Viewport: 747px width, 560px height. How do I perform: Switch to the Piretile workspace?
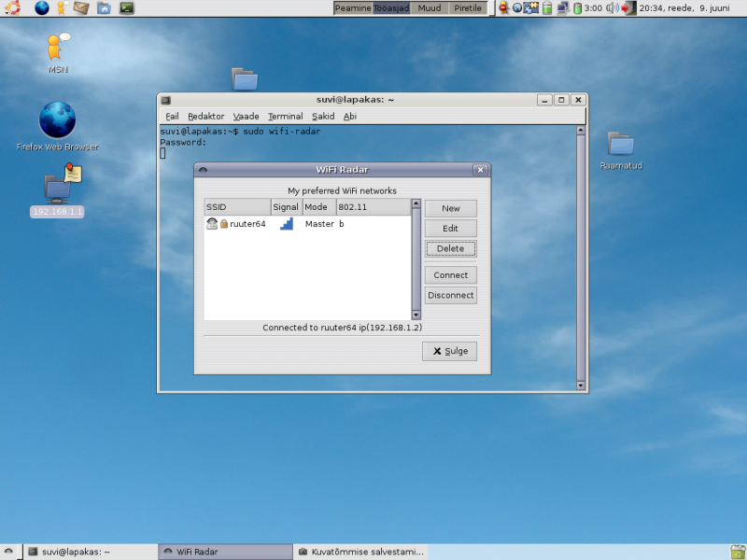pos(468,8)
